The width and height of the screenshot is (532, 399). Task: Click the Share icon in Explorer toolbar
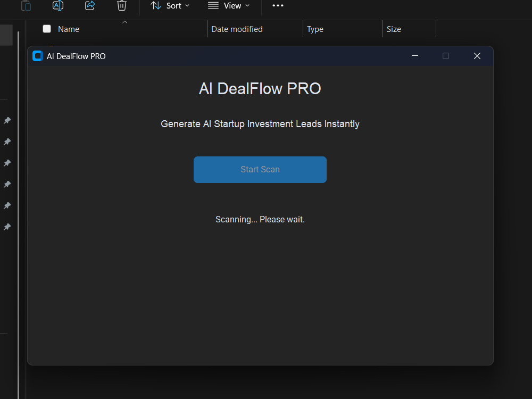(x=90, y=5)
